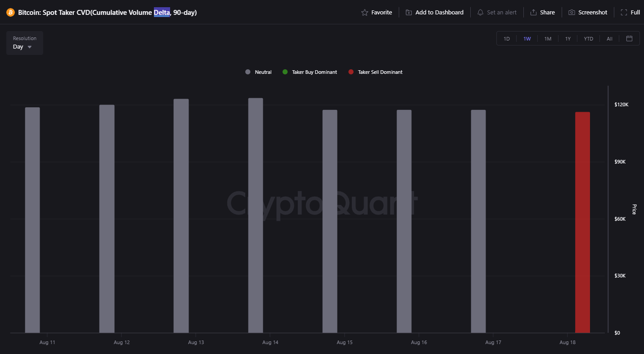Click the dropdown arrow beside Day
This screenshot has height=354, width=644.
click(30, 47)
